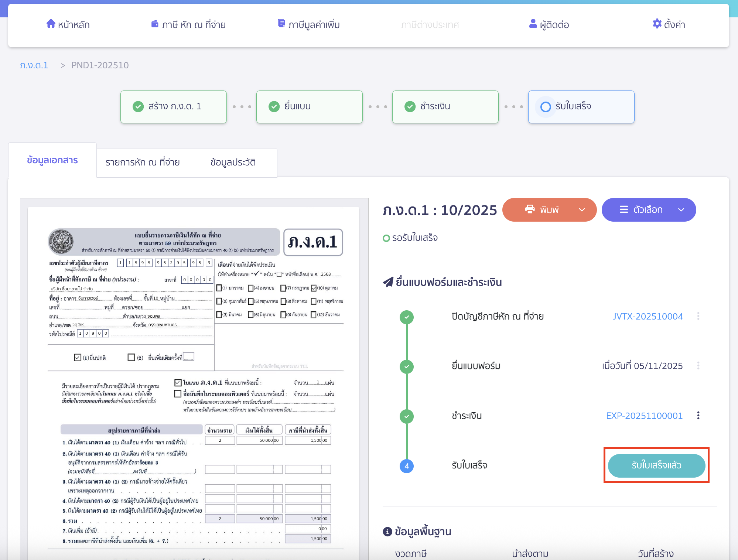Screen dimensions: 738x560
Task: Switch to the รายการหัก ณ ที่จ่าย tab
Action: [x=142, y=162]
